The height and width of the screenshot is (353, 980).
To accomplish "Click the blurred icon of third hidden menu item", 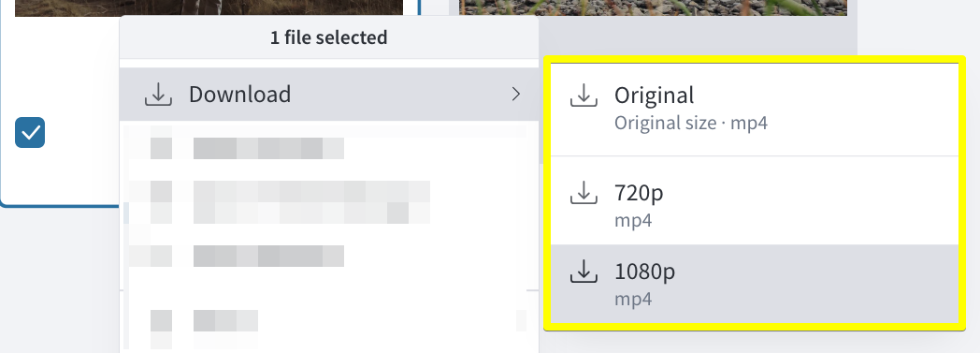I will [x=161, y=256].
